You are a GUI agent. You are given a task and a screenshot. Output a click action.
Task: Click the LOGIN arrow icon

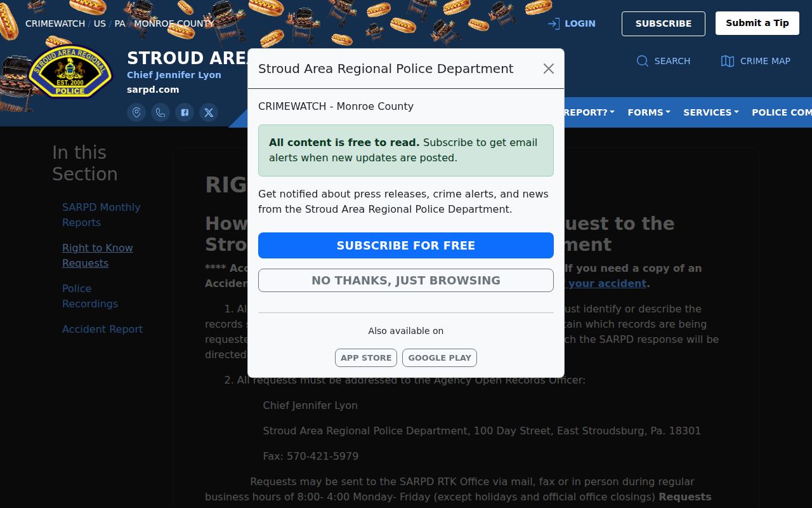(554, 23)
